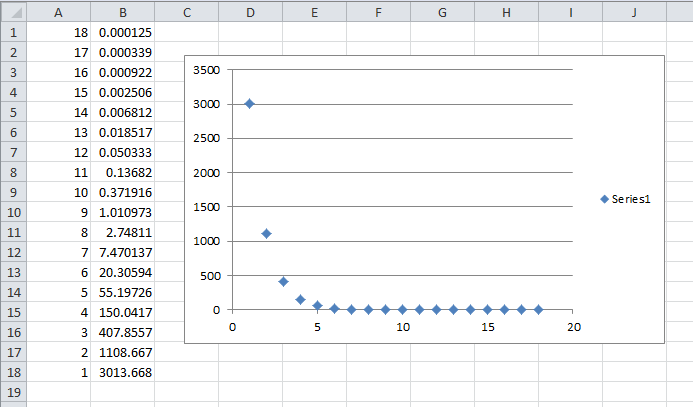Select chart data point near 400
The height and width of the screenshot is (407, 693).
click(283, 281)
